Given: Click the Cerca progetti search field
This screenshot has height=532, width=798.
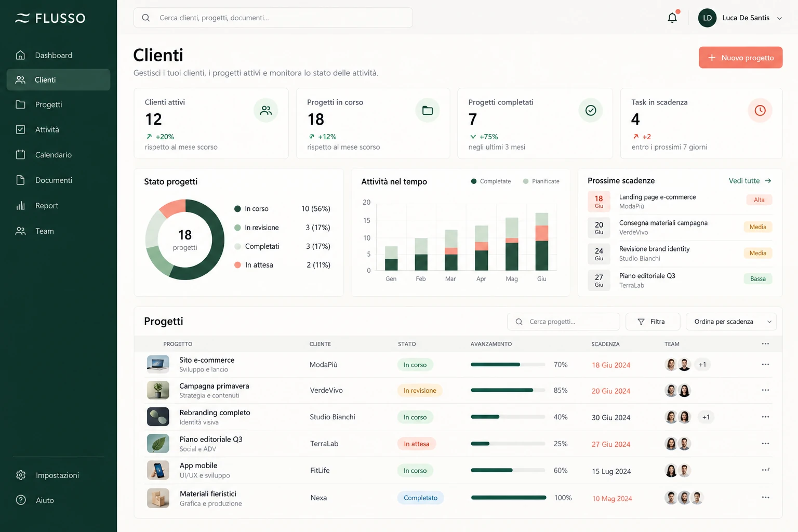Looking at the screenshot, I should click(x=564, y=322).
